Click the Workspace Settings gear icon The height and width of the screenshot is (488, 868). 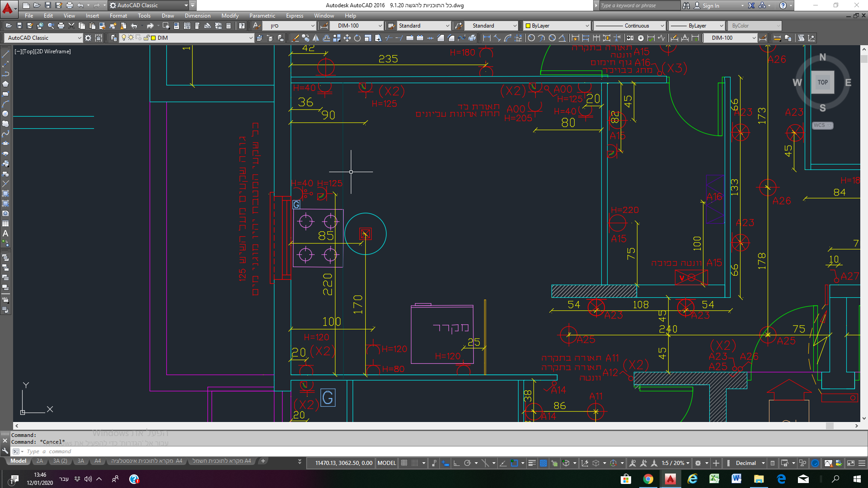click(x=88, y=38)
